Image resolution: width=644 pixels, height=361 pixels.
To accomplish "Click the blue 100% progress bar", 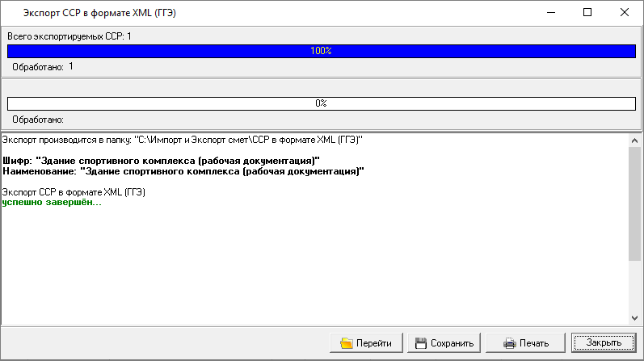I will [321, 51].
